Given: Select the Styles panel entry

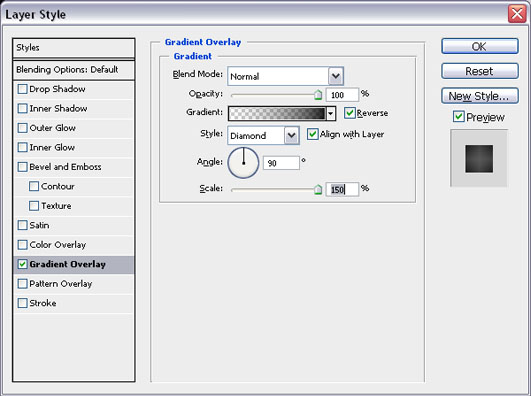Looking at the screenshot, I should tap(73, 48).
